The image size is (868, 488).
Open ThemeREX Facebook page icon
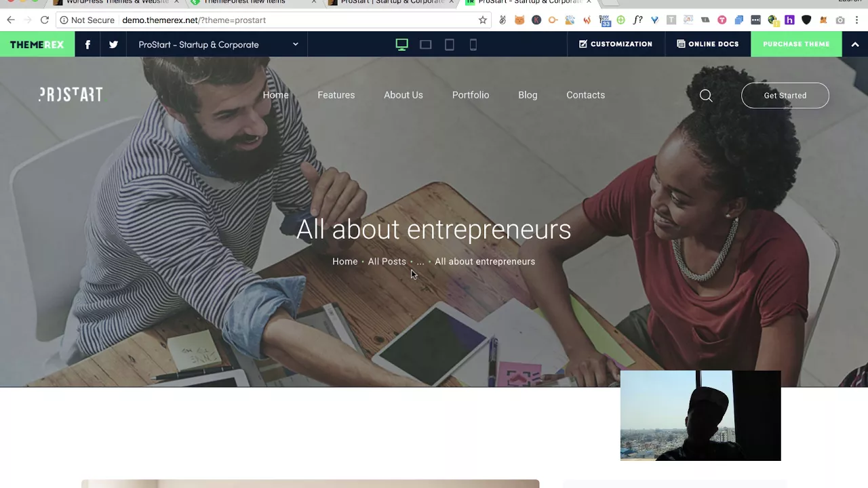coord(87,45)
